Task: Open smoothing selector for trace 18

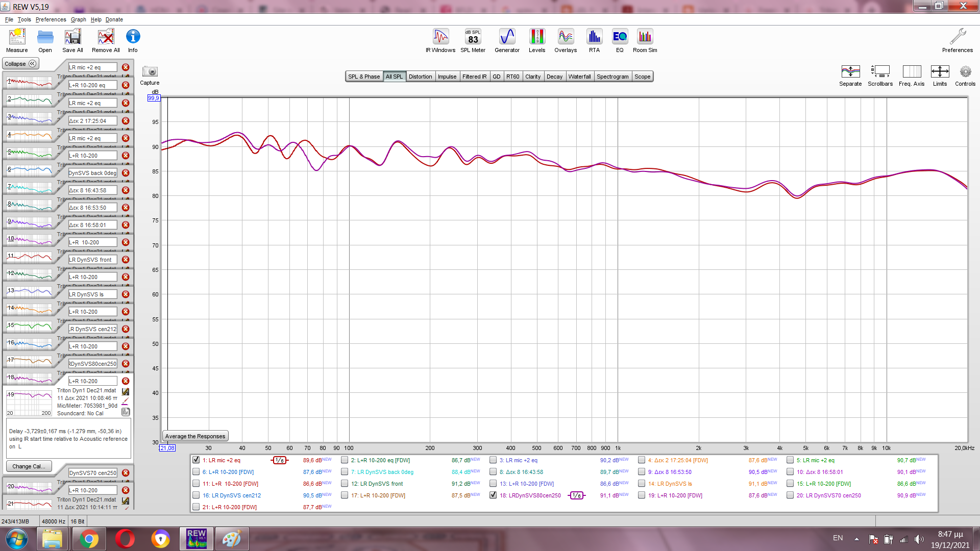Action: (576, 495)
